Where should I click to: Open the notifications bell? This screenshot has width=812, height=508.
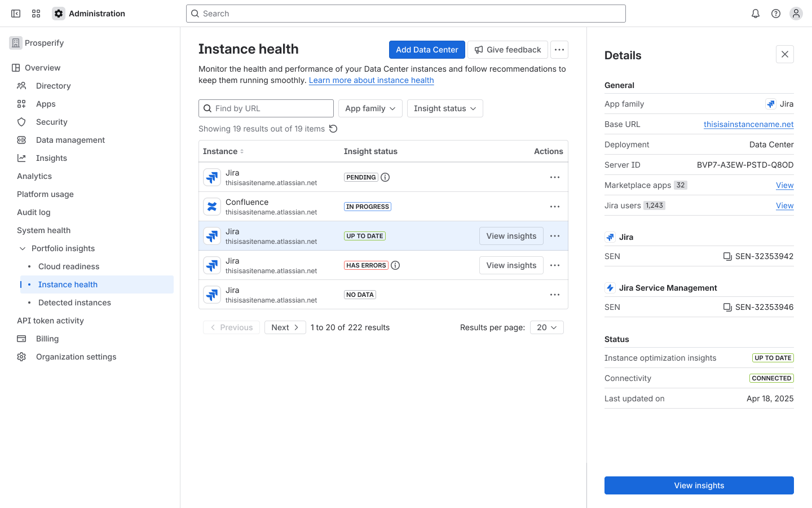[x=756, y=14]
